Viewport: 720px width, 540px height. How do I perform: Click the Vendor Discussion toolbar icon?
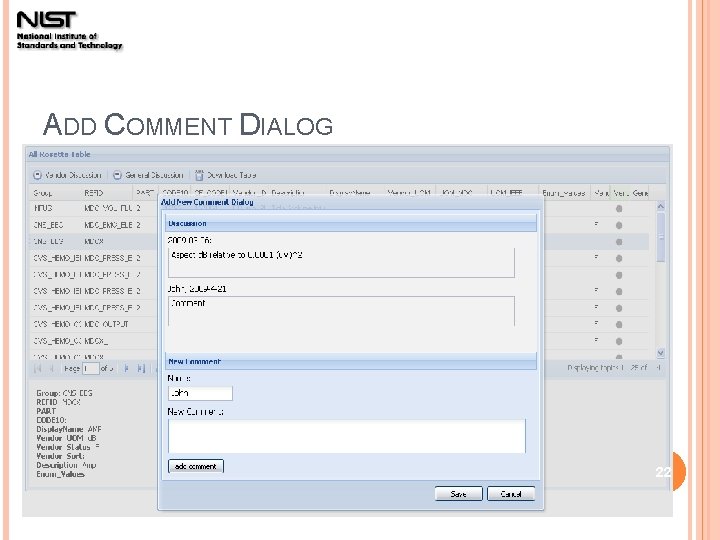point(38,175)
